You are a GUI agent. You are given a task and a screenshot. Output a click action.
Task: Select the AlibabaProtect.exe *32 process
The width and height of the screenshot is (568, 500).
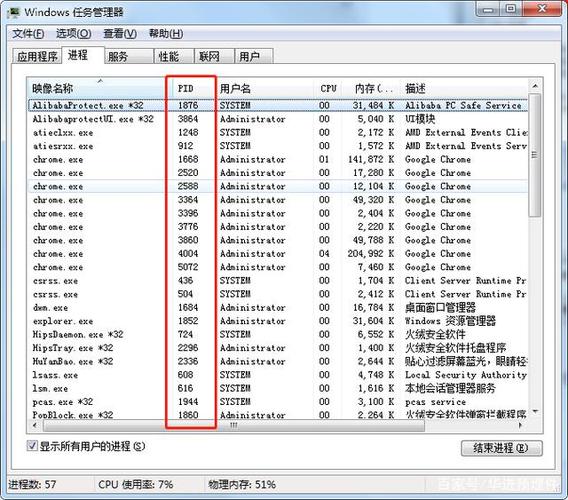278,105
